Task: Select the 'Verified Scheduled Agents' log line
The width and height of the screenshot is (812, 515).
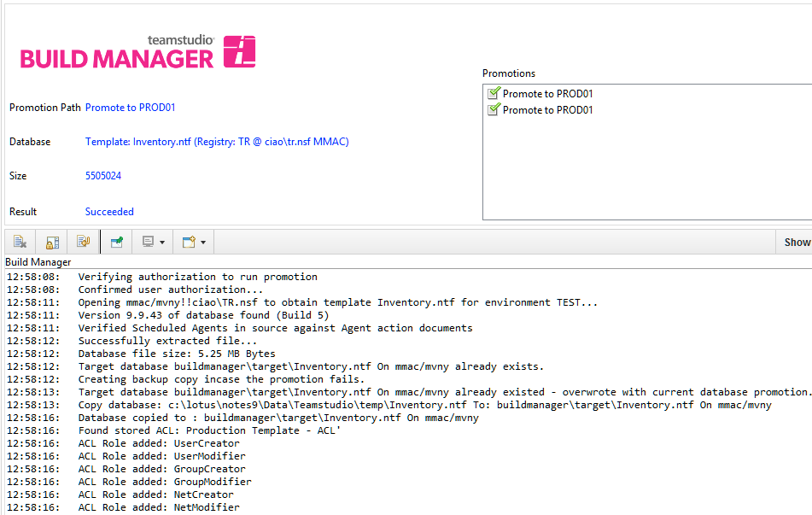Action: (x=276, y=328)
